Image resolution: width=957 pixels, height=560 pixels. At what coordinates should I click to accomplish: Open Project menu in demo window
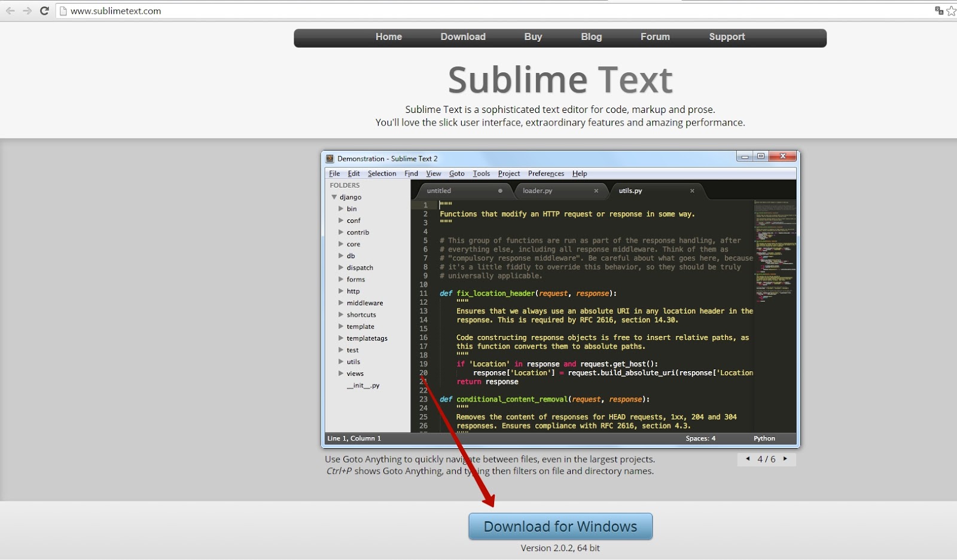[509, 173]
